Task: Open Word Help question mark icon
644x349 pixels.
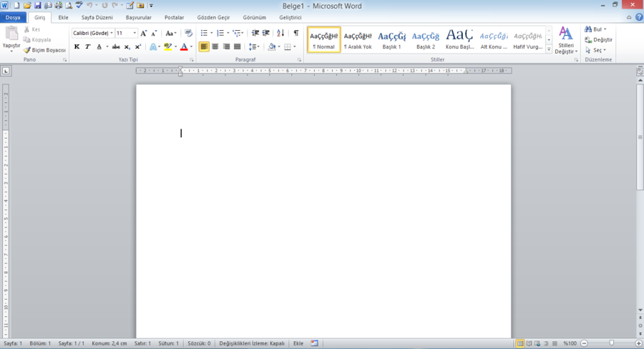Action: click(639, 17)
